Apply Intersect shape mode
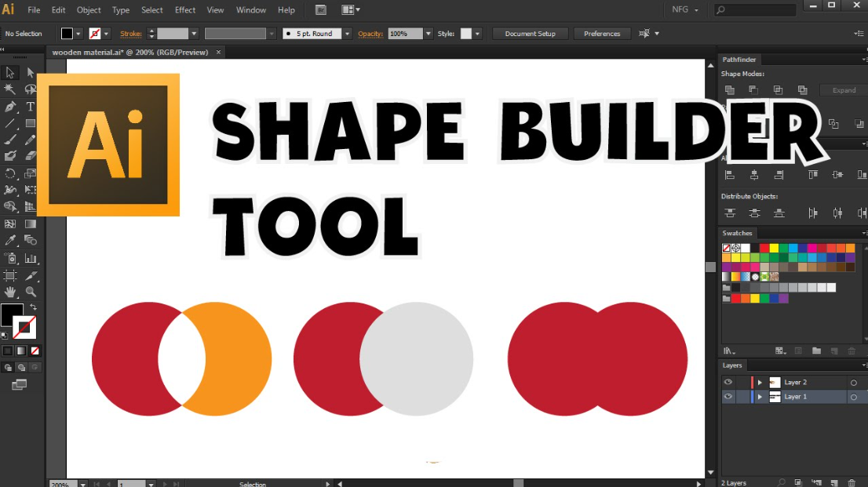The height and width of the screenshot is (487, 868). tap(778, 89)
